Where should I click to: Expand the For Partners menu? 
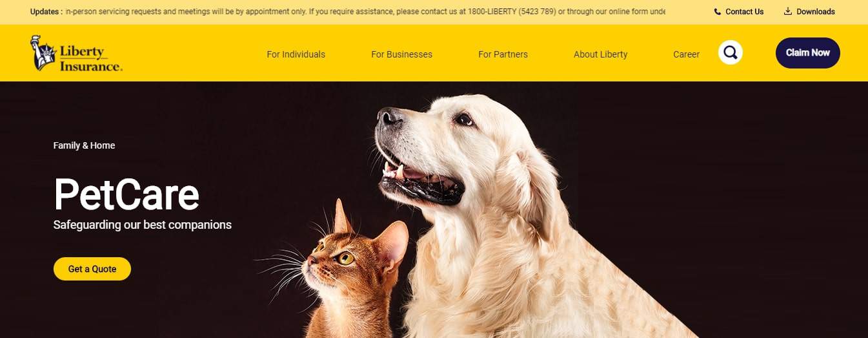pyautogui.click(x=503, y=54)
